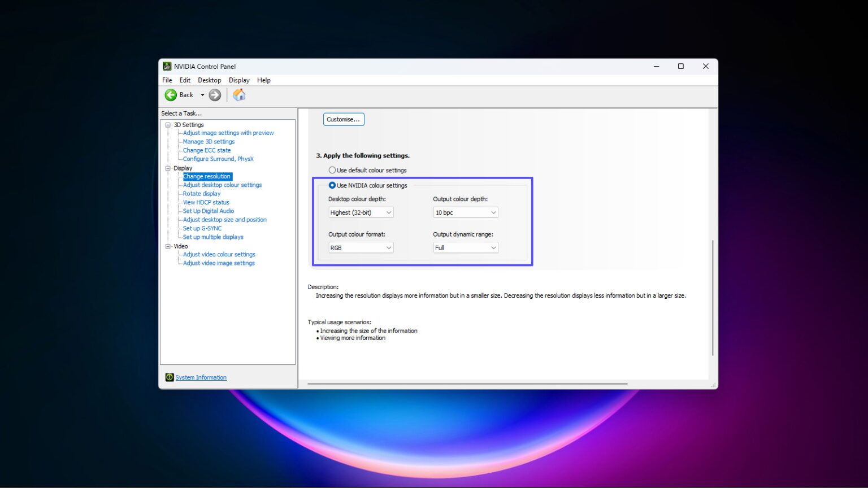Viewport: 868px width, 488px height.
Task: Select Use NVIDIA colour settings
Action: (x=332, y=185)
